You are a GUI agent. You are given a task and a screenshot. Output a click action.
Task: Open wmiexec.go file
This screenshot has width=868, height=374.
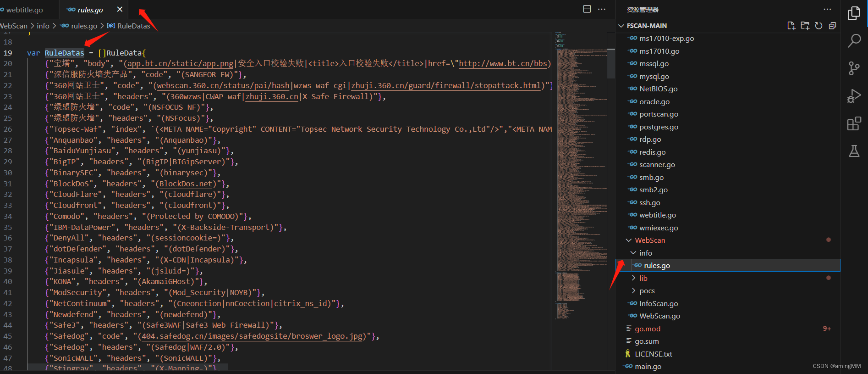coord(659,228)
